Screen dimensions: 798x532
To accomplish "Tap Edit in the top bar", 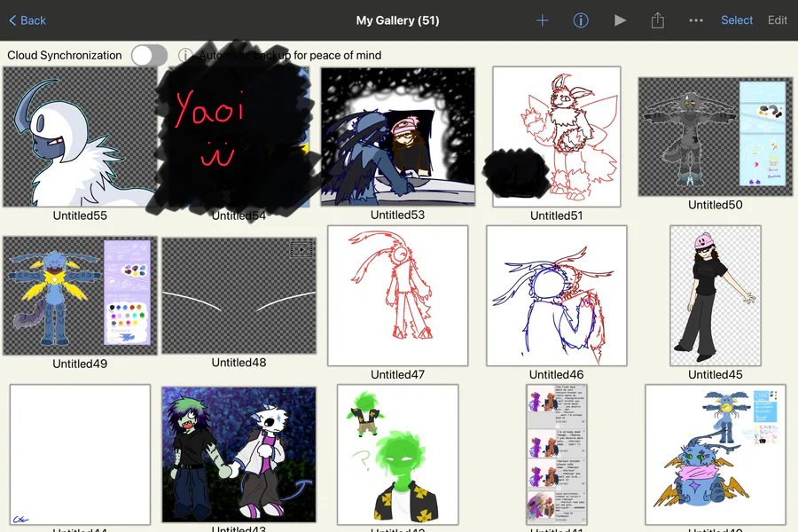I will coord(777,20).
